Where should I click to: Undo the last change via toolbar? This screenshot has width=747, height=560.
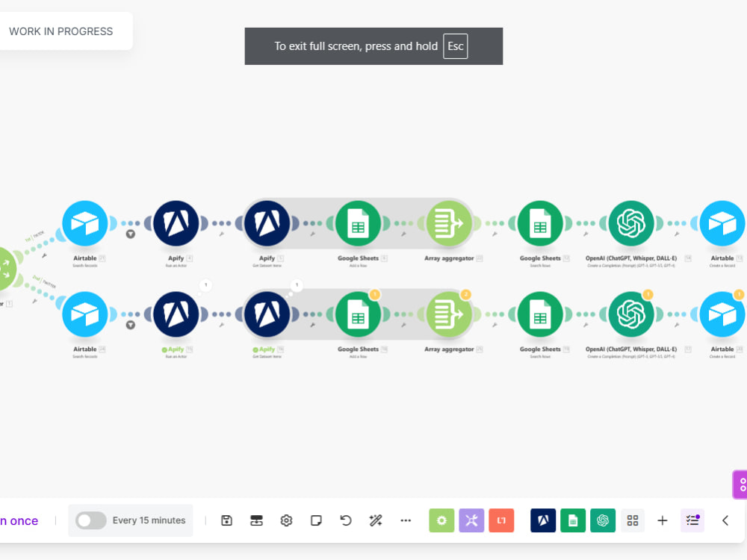[x=346, y=520]
